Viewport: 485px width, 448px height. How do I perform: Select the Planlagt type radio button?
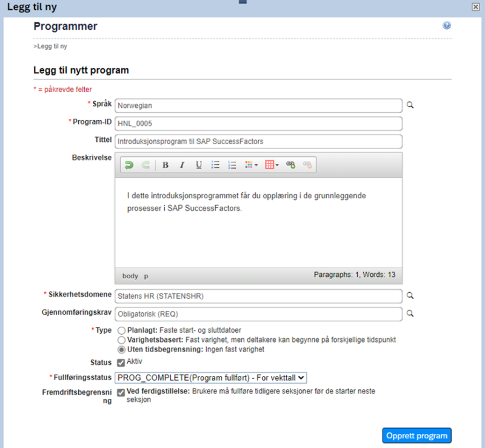pos(122,330)
